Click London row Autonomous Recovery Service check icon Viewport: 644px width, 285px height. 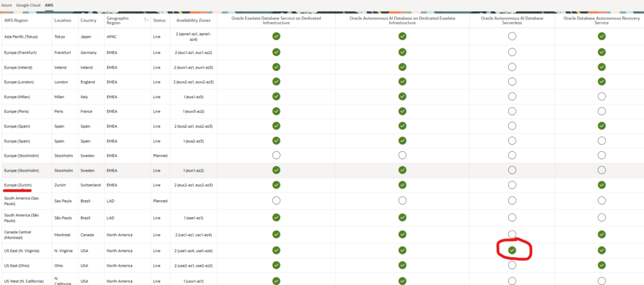(602, 82)
